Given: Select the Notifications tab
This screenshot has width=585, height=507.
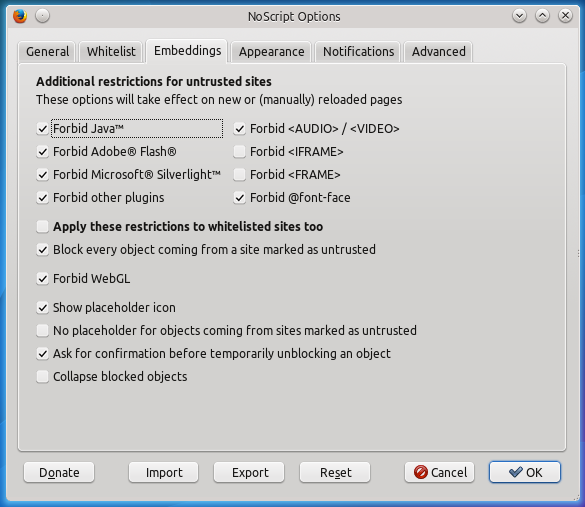Looking at the screenshot, I should (358, 51).
